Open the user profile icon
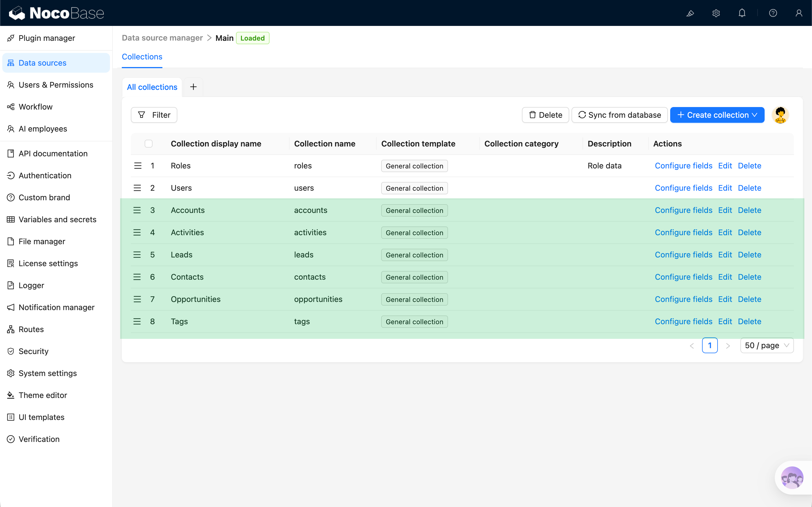The image size is (812, 507). click(x=798, y=13)
